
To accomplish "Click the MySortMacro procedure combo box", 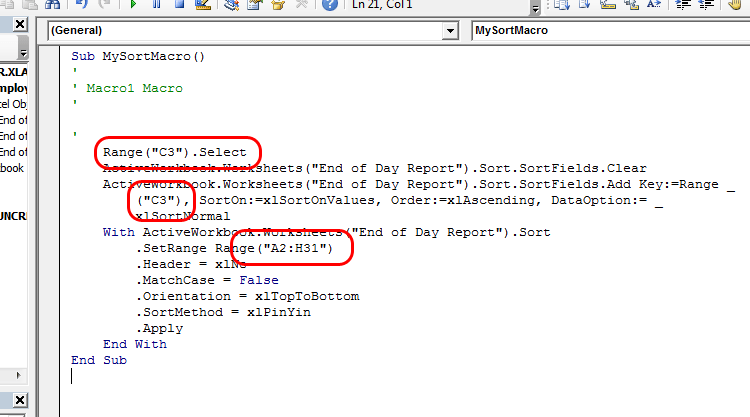I will [611, 31].
